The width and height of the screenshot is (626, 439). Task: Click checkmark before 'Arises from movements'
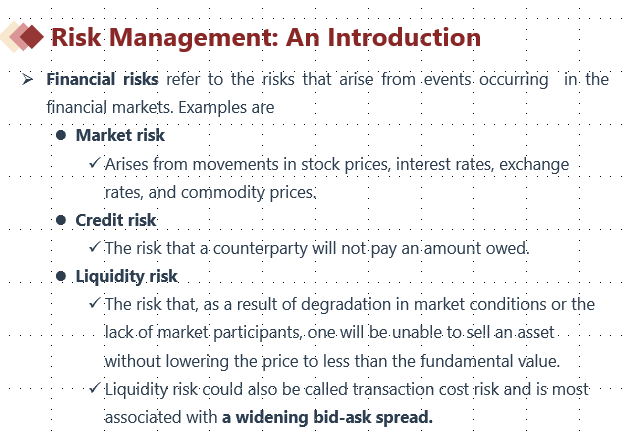pyautogui.click(x=94, y=162)
